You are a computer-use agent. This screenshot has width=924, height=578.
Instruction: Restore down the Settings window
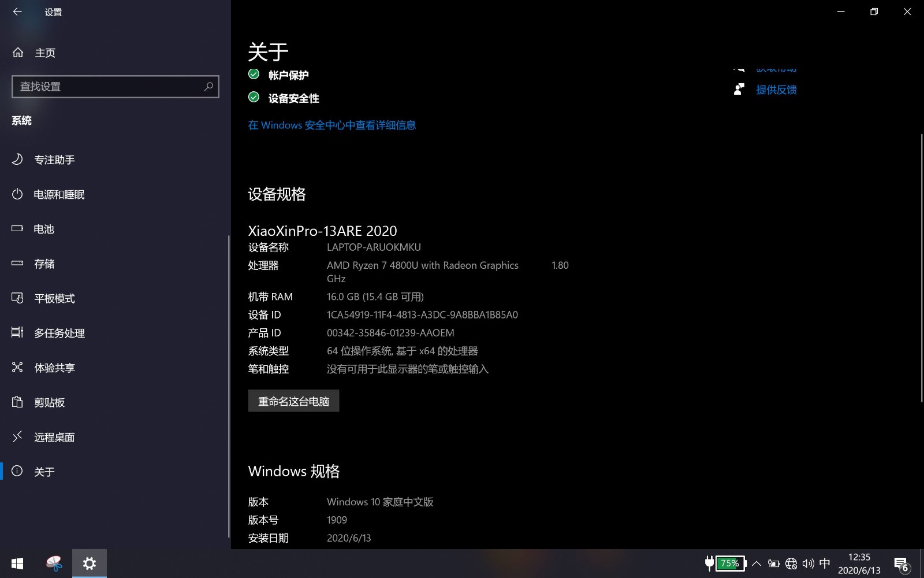pos(874,12)
